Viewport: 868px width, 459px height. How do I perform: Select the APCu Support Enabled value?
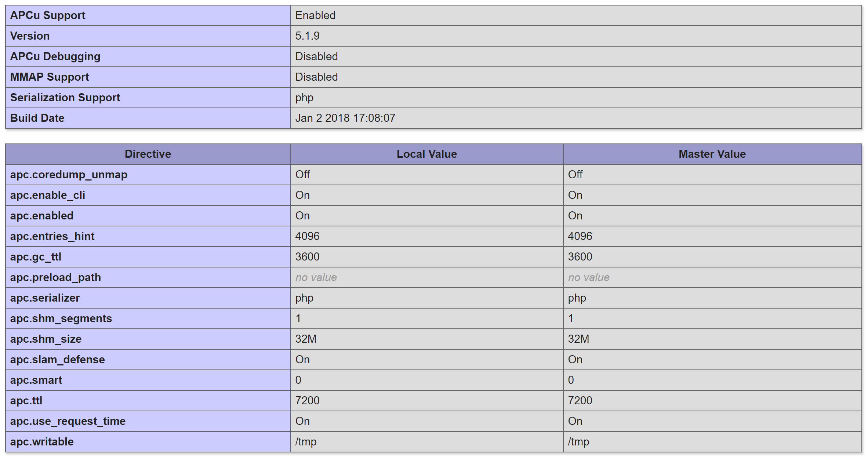tap(316, 15)
